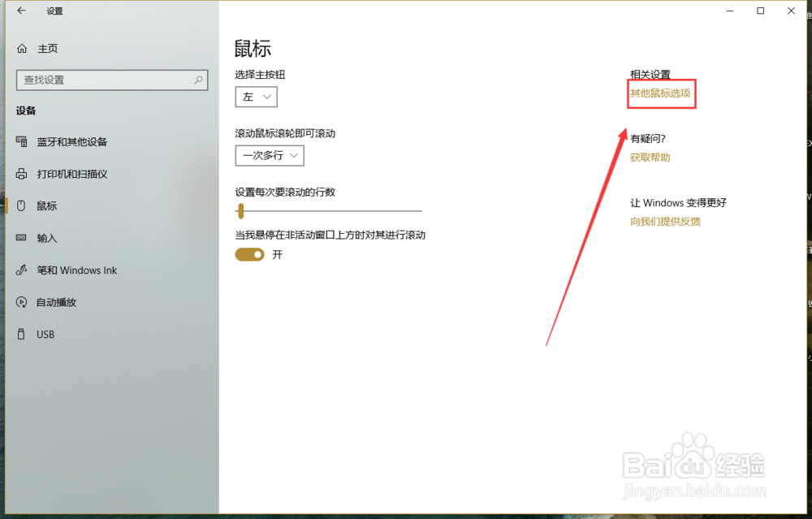
Task: Open the 选择主按钮 dropdown showing 左
Action: [256, 96]
